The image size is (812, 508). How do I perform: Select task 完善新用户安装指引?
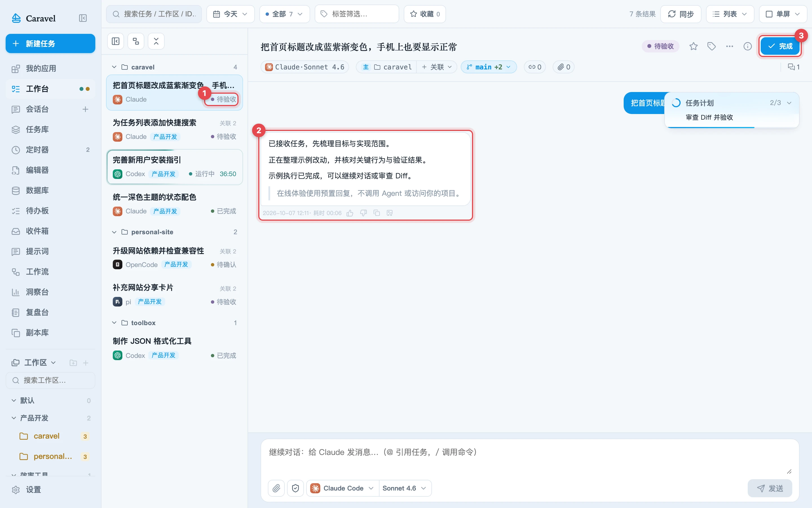click(x=175, y=167)
